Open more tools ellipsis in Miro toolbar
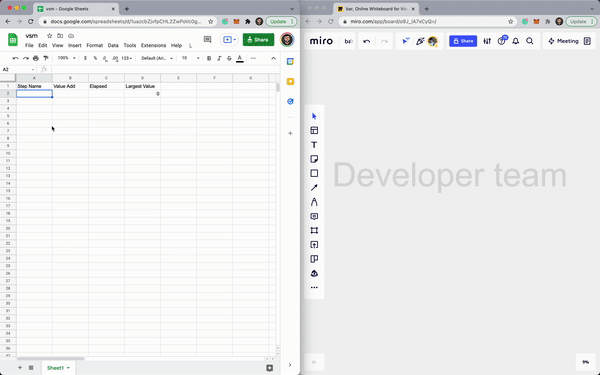 pyautogui.click(x=314, y=288)
